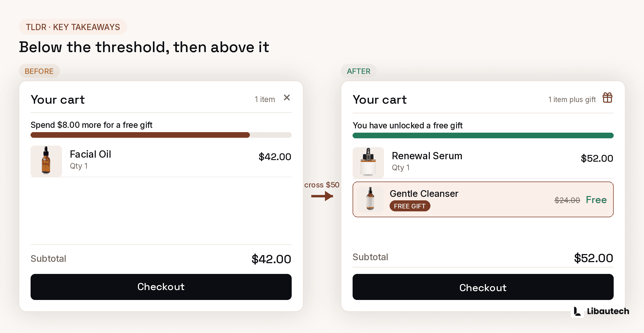Viewport: 644px width, 333px height.
Task: Open the Facial Oil product thumbnail
Action: point(46,161)
